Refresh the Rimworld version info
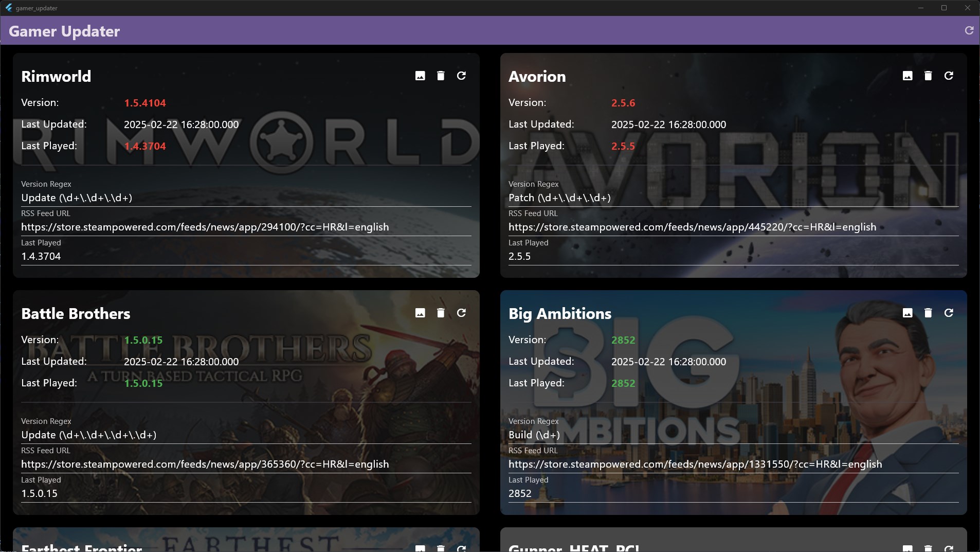Image resolution: width=980 pixels, height=552 pixels. point(461,76)
